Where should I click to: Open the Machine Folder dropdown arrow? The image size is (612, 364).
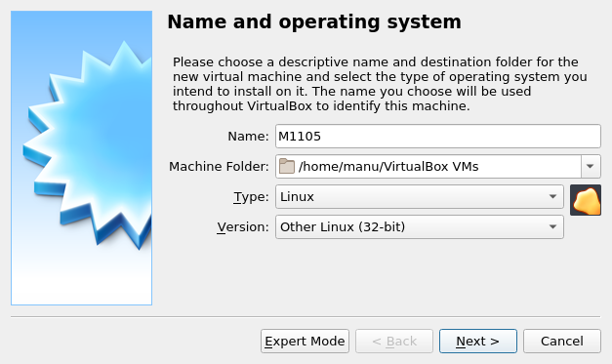click(x=591, y=167)
